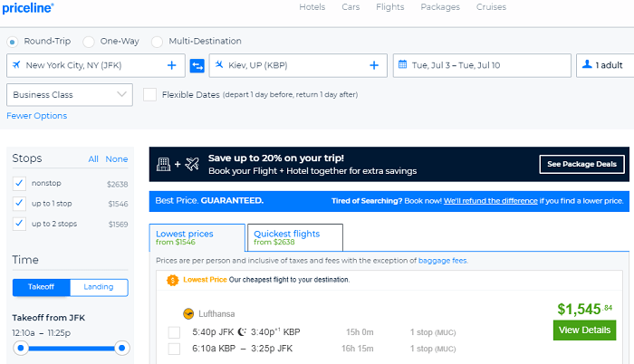Add another destination airport plus icon
The width and height of the screenshot is (634, 364).
[374, 65]
